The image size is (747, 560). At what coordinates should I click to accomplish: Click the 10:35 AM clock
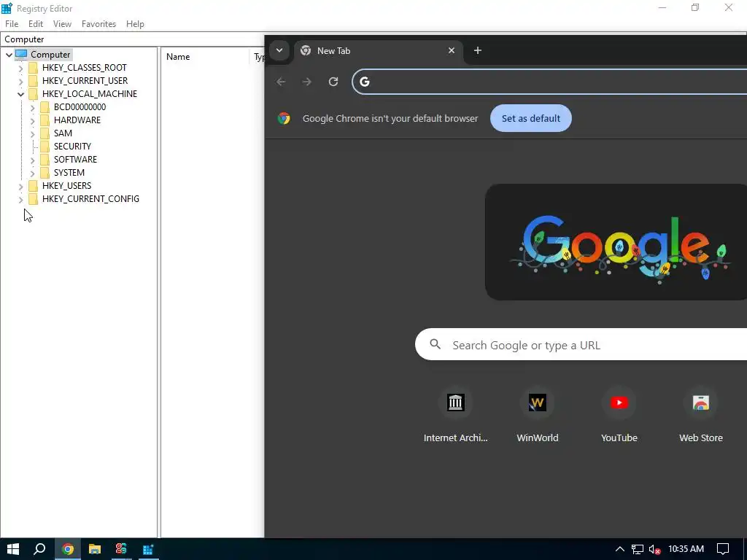(x=686, y=549)
